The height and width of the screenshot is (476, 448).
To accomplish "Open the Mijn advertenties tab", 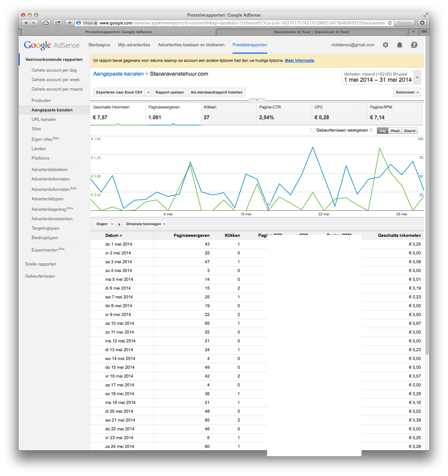I will coord(134,45).
